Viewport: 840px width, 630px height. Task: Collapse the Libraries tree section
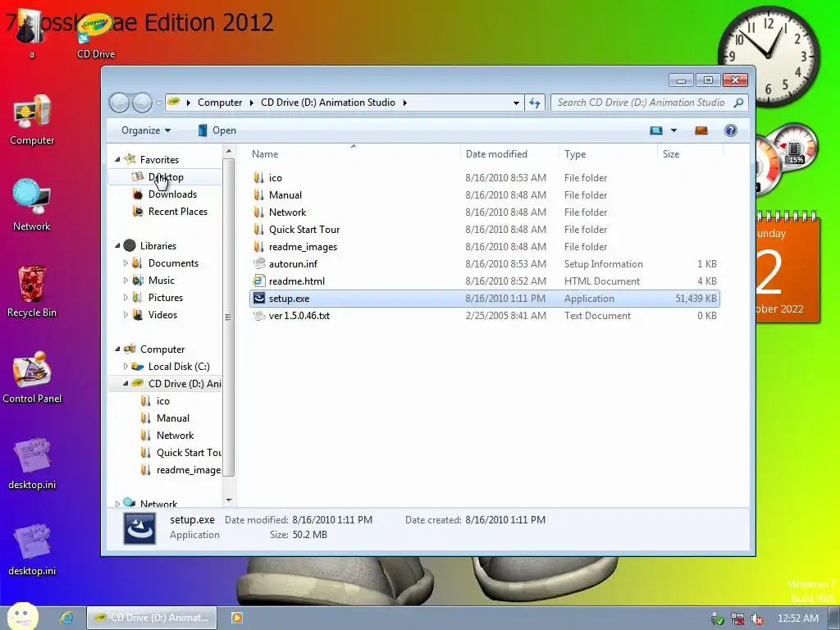click(117, 246)
